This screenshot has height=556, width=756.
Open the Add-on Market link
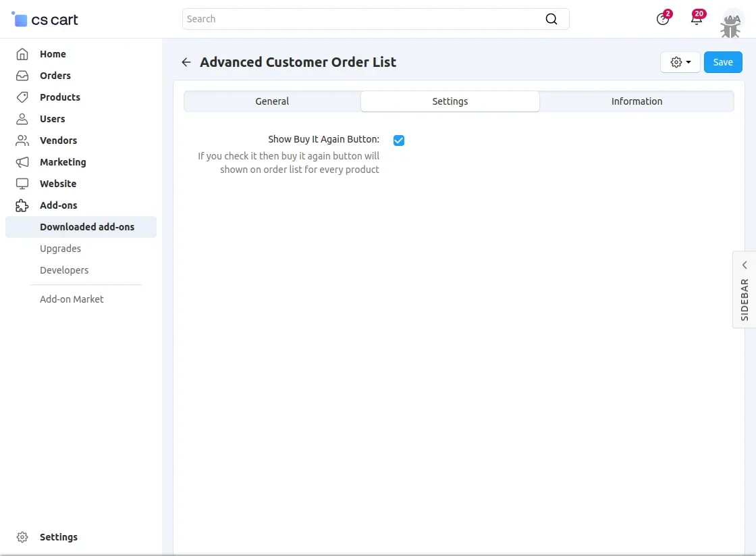72,299
